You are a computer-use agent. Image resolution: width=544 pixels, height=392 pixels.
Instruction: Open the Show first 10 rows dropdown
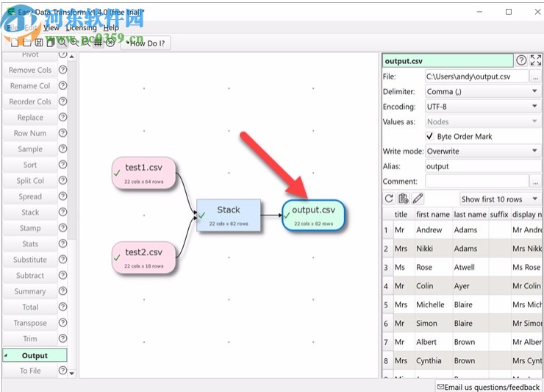click(500, 199)
